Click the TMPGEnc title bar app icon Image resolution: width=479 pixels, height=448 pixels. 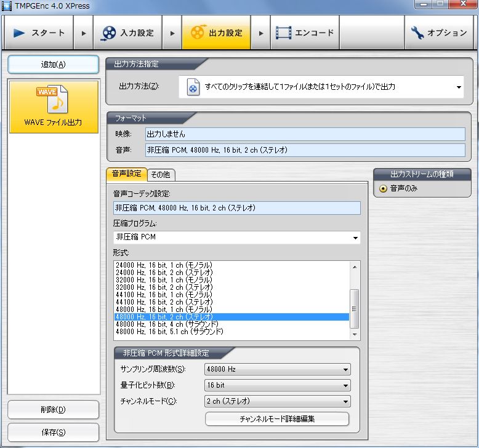[6, 6]
